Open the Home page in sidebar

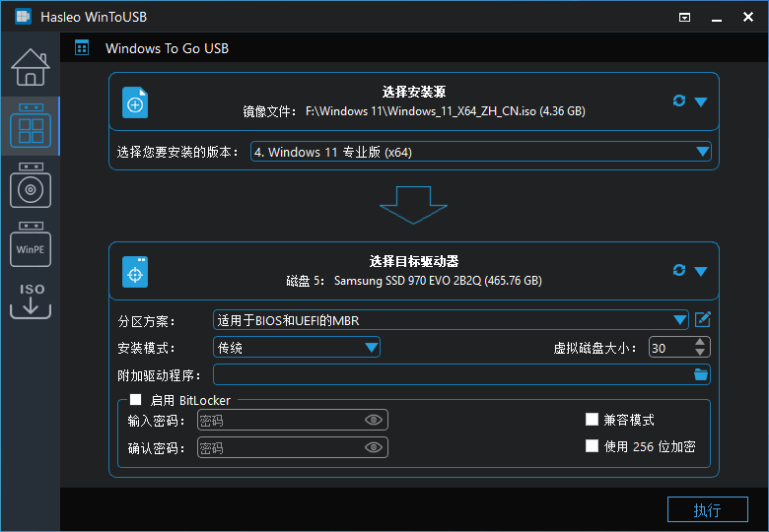pos(31,67)
